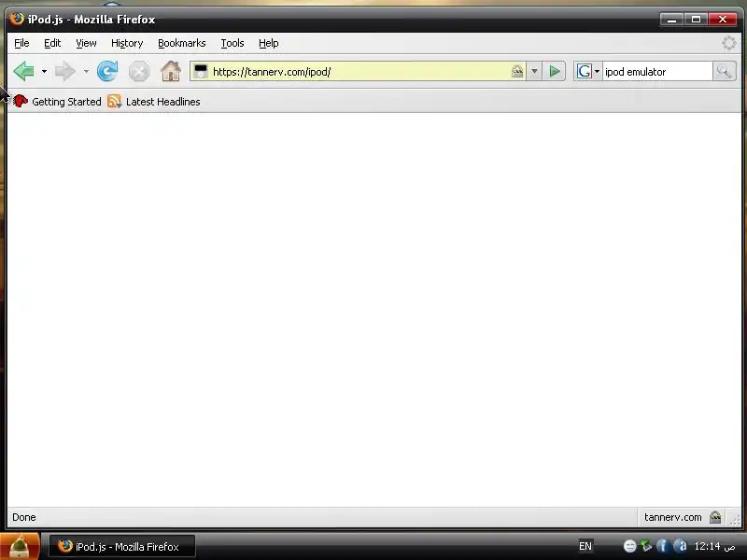Open the Tools menu
The height and width of the screenshot is (560, 747).
[232, 43]
